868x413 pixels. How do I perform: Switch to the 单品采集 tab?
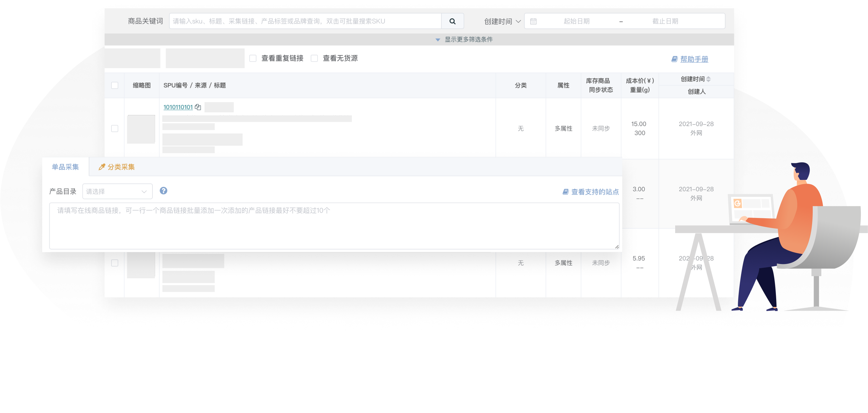[x=65, y=167]
